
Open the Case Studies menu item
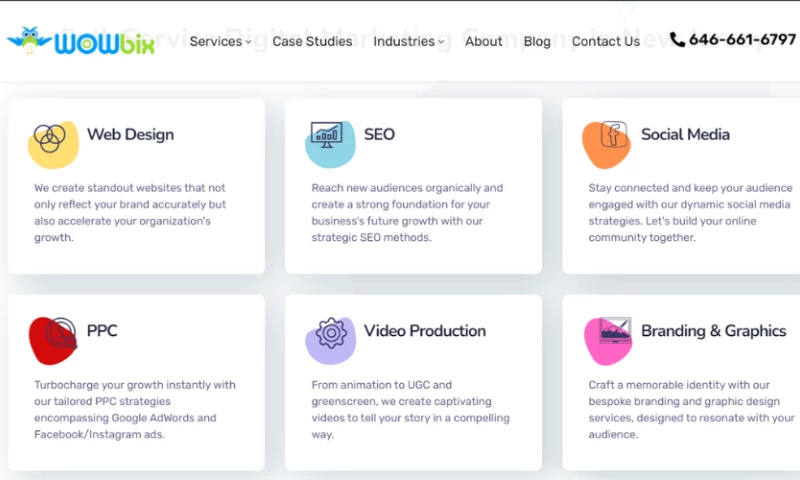pos(312,41)
